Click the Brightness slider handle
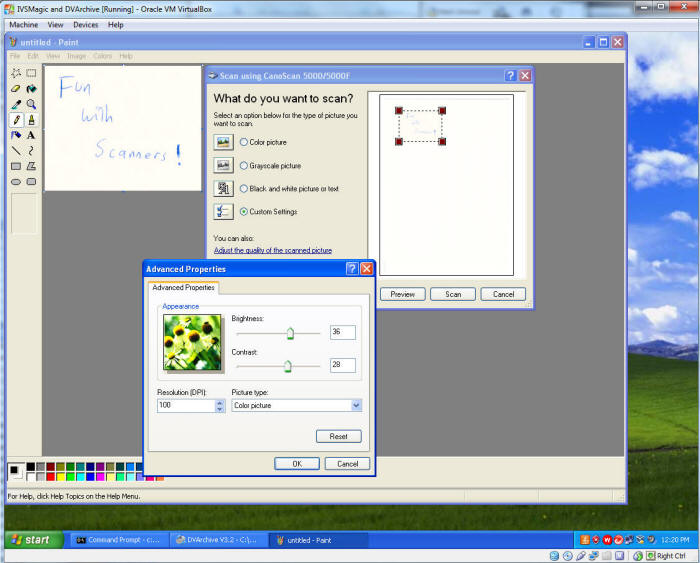 click(x=290, y=334)
